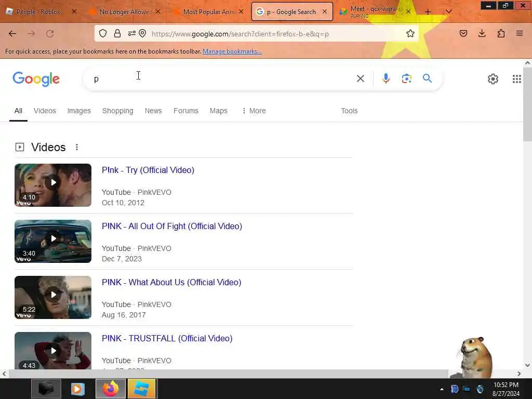The height and width of the screenshot is (399, 532).
Task: Play the TRUSTFALL thumbnail 4:43
Action: click(53, 351)
